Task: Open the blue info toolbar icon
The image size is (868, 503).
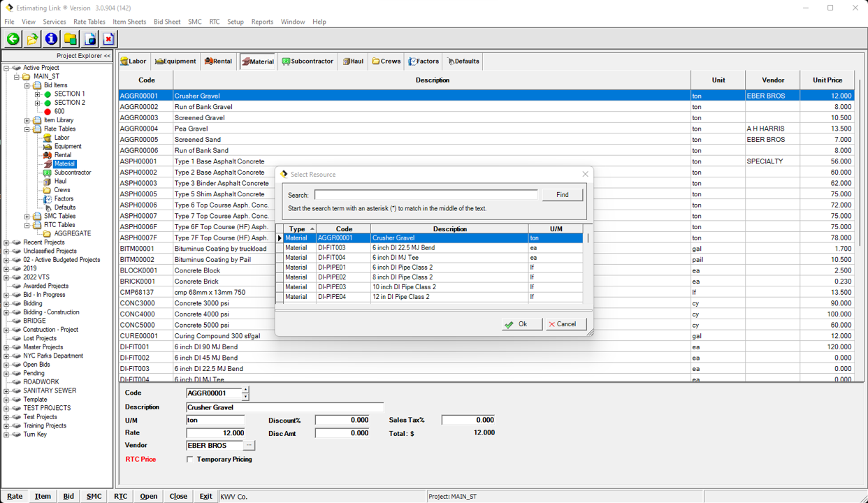Action: 51,38
